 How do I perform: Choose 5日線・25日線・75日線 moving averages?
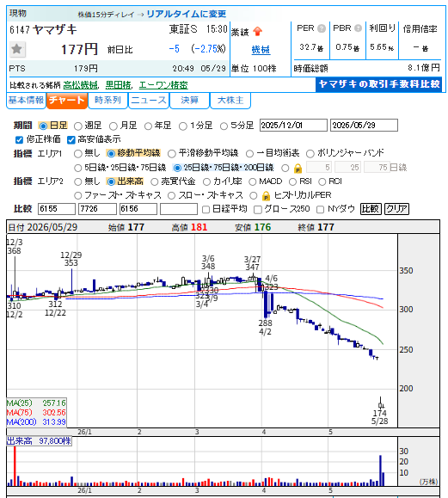pyautogui.click(x=77, y=168)
